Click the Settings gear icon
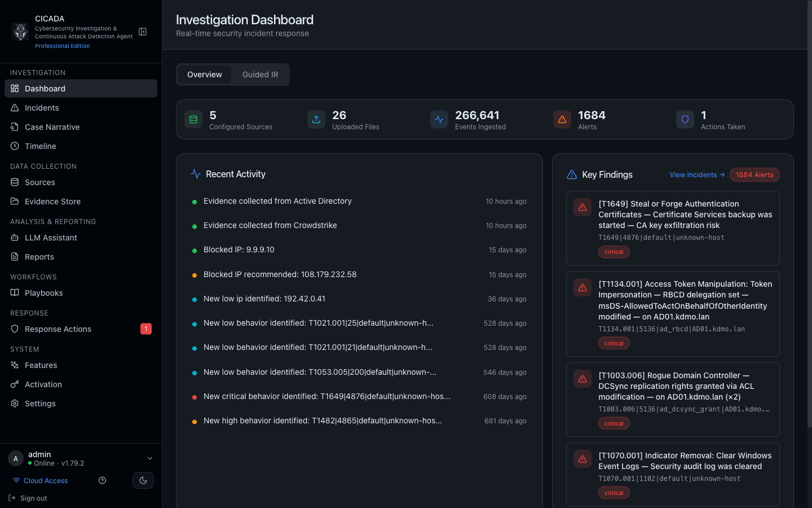Image resolution: width=812 pixels, height=508 pixels. [x=15, y=404]
